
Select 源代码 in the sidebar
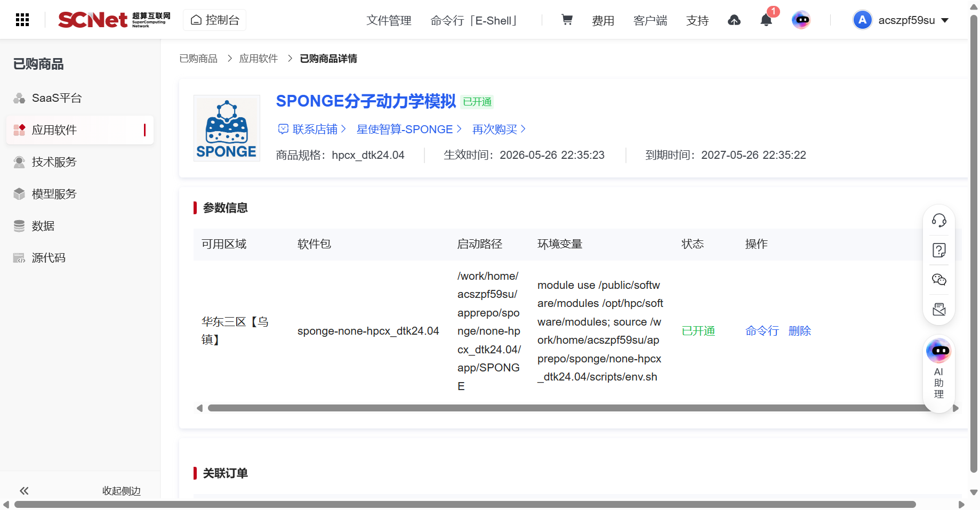click(x=80, y=258)
